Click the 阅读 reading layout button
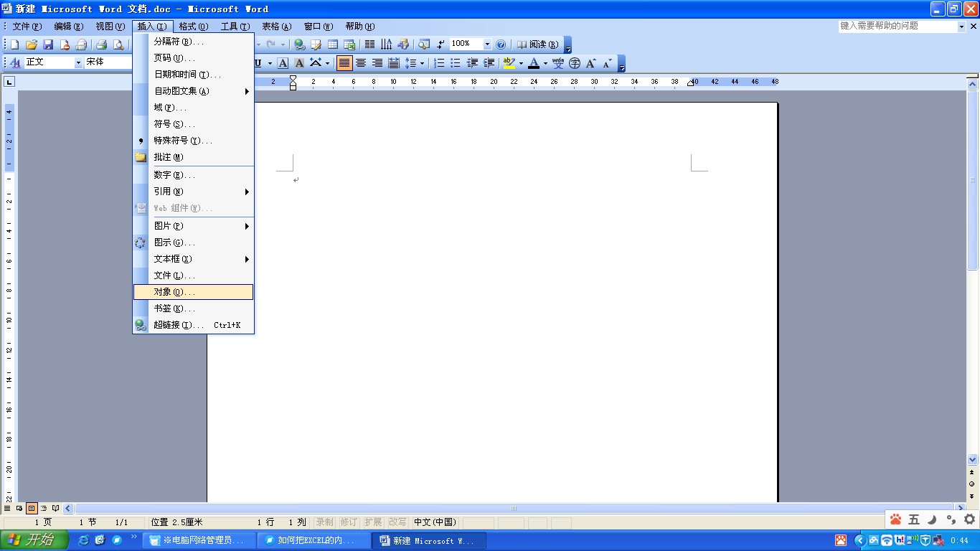Viewport: 980px width, 551px height. 537,44
